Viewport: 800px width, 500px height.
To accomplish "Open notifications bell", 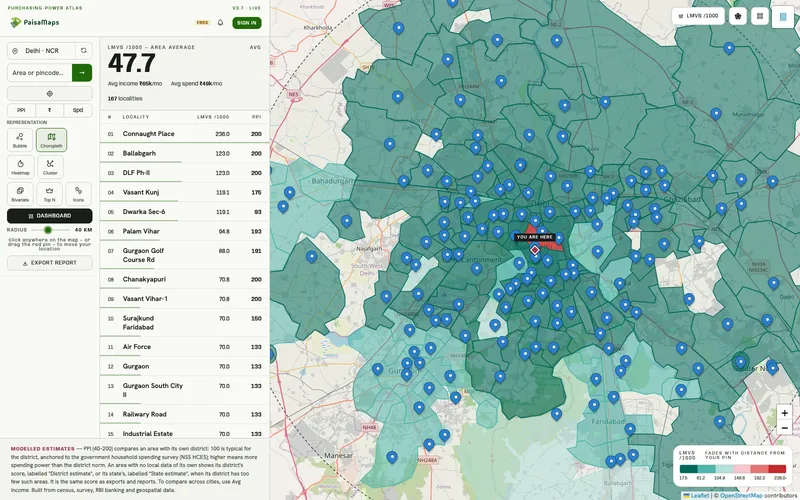I will point(220,22).
